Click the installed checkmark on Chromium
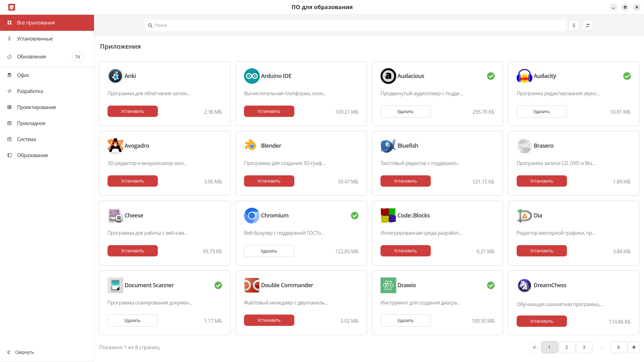Image resolution: width=644 pixels, height=362 pixels. (x=355, y=216)
